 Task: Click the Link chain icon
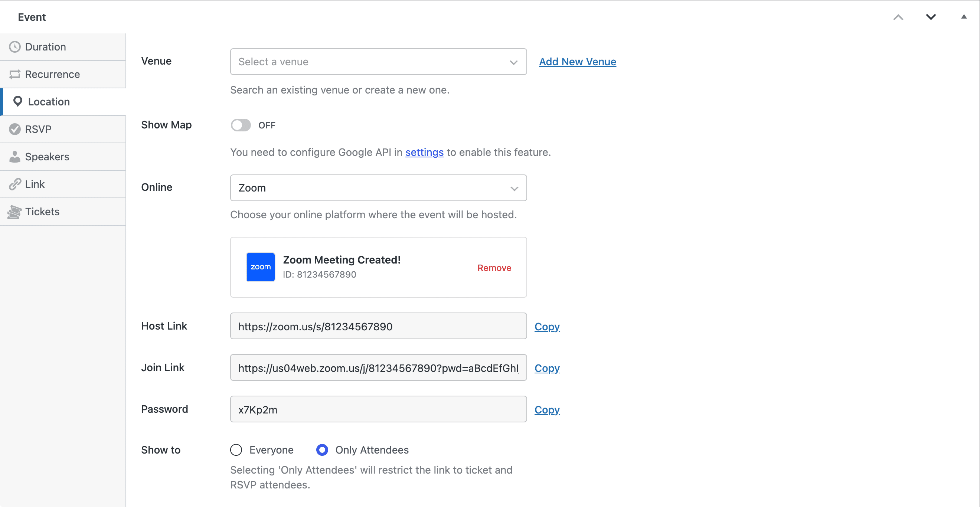(x=15, y=184)
